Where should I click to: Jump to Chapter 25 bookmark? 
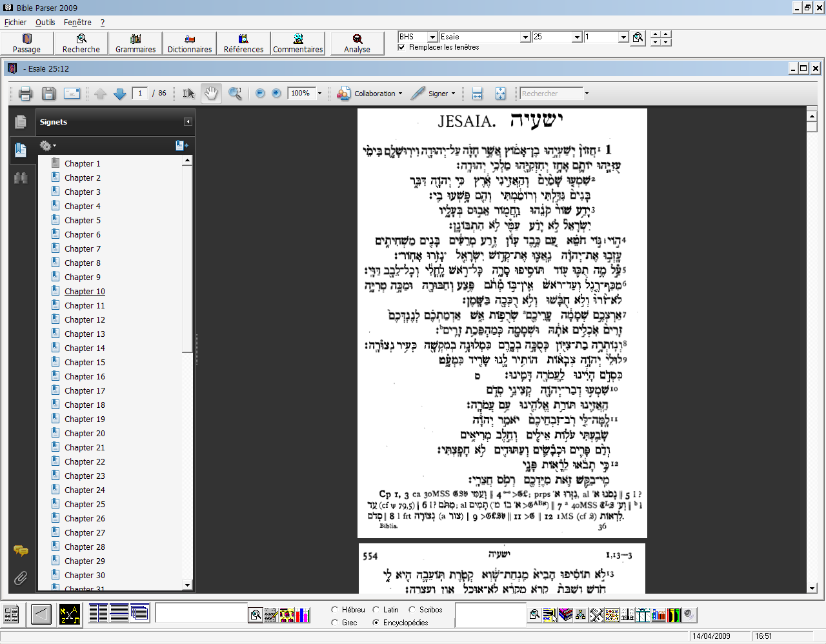click(85, 505)
